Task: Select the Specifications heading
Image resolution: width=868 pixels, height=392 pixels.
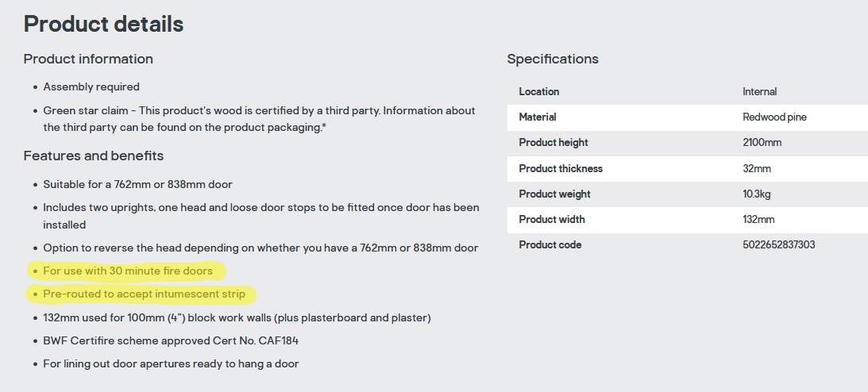Action: [x=553, y=59]
